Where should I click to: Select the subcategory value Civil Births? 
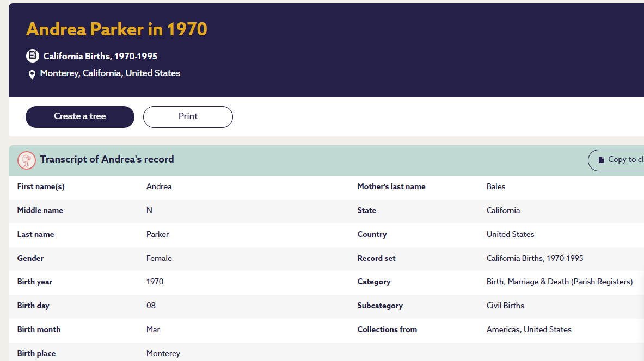coord(505,306)
